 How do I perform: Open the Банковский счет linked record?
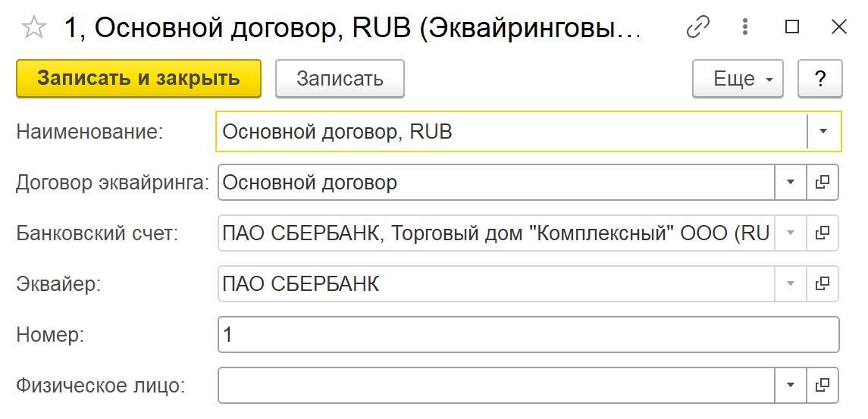click(x=822, y=233)
